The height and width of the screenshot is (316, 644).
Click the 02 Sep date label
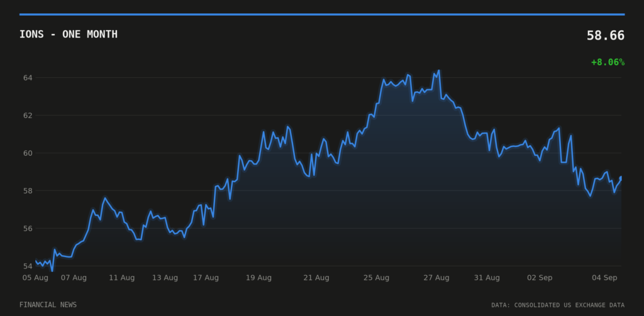click(x=540, y=278)
